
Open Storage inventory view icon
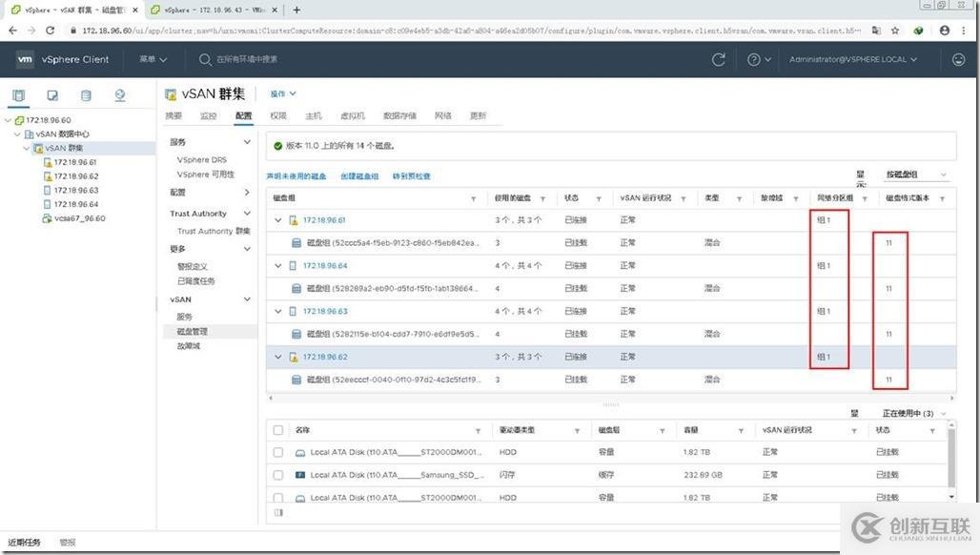[x=86, y=95]
